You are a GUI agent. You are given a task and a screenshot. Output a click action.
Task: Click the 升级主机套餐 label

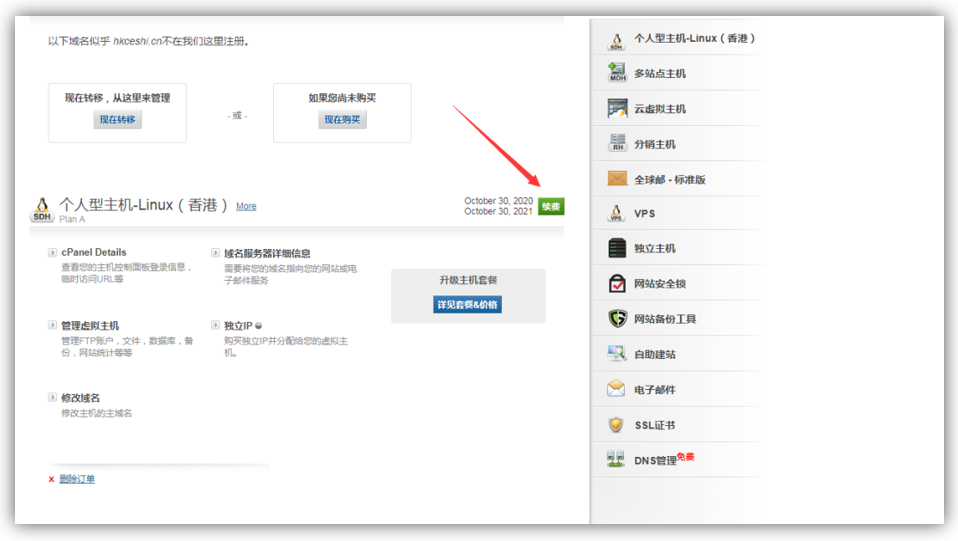pos(468,280)
